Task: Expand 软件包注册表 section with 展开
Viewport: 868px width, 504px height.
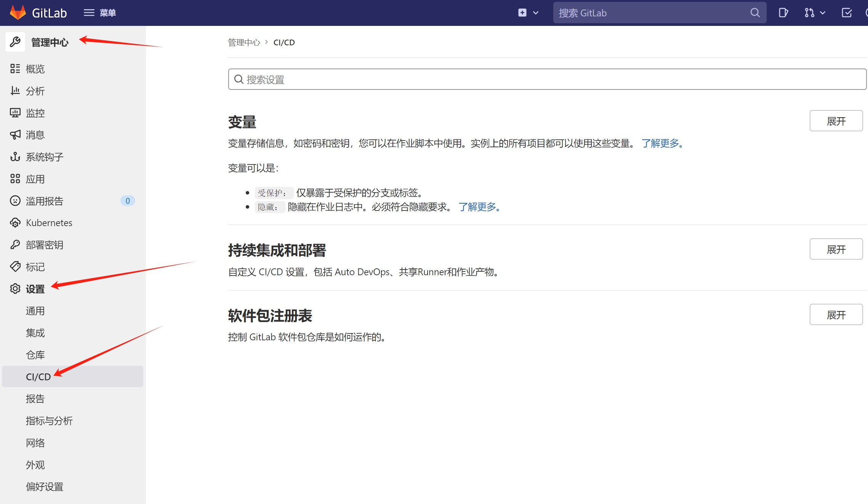Action: (x=836, y=315)
